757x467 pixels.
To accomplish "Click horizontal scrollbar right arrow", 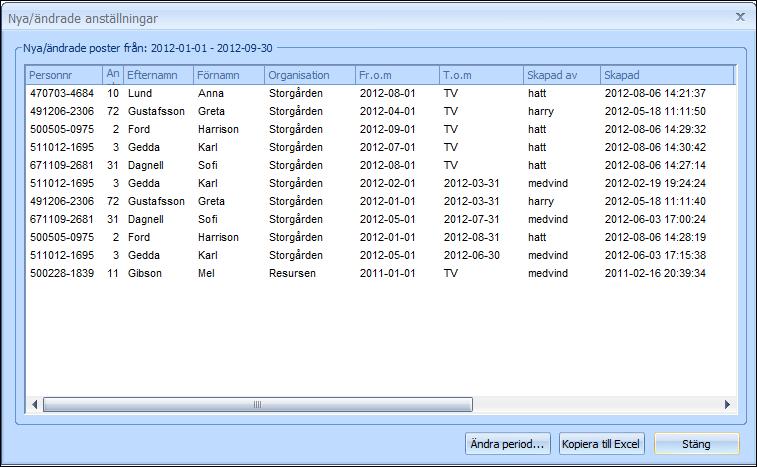I will click(728, 405).
